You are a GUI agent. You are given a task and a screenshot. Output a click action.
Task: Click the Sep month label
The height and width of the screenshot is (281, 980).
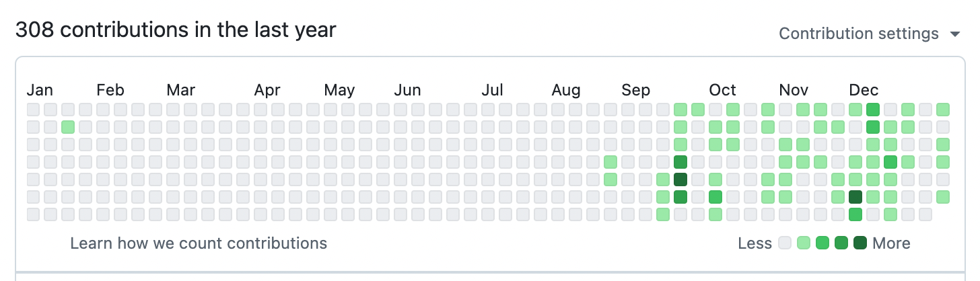point(636,90)
